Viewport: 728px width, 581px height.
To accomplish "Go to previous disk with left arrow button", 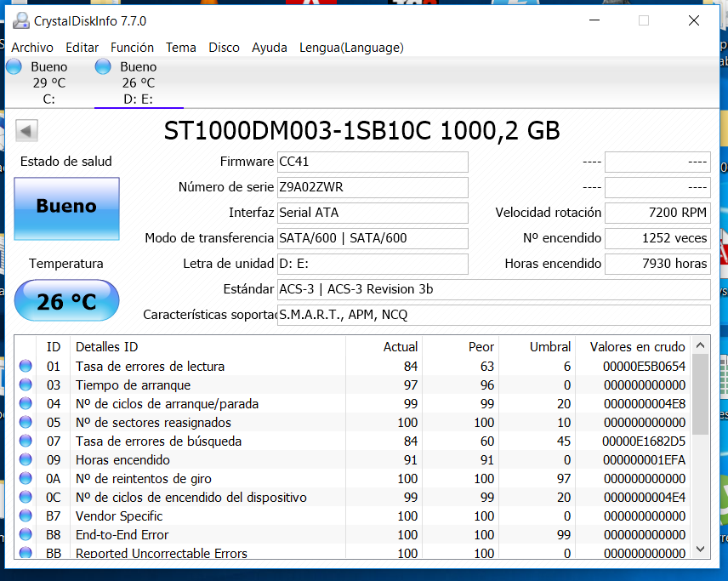I will click(x=26, y=130).
